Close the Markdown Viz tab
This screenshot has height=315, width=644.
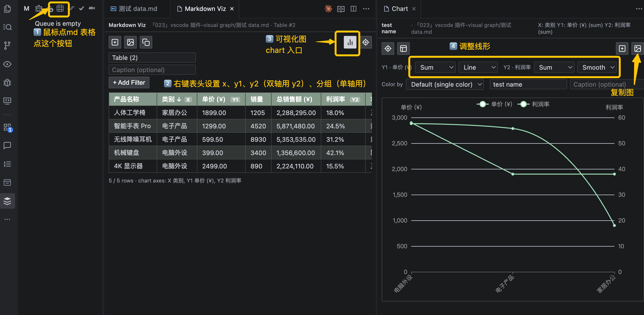coord(232,9)
